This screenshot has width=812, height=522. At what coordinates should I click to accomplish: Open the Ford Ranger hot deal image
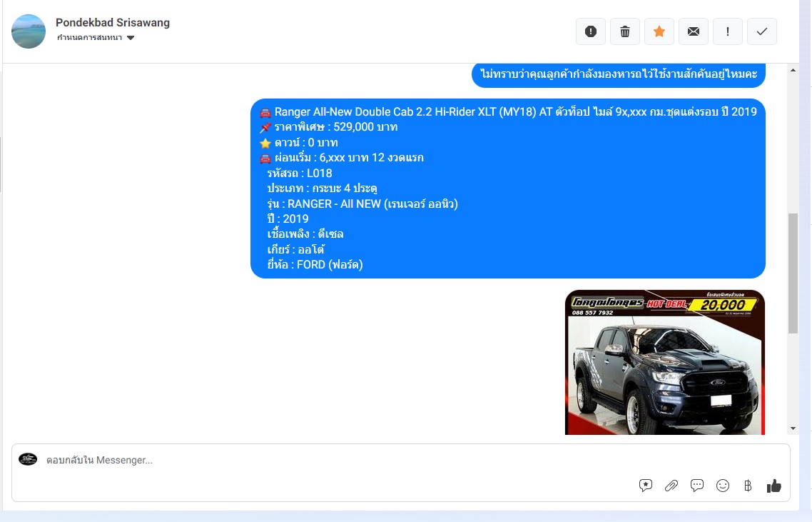[665, 362]
